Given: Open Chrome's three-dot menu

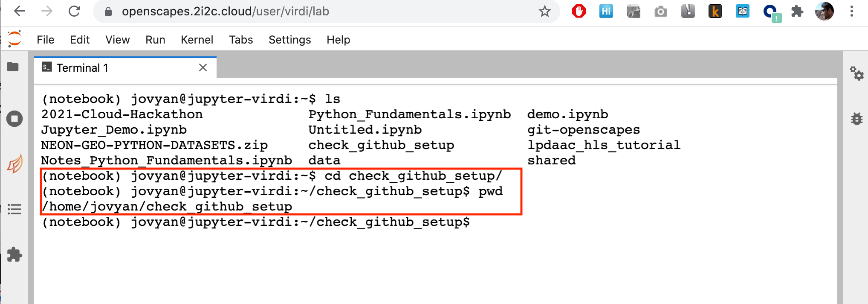Looking at the screenshot, I should tap(851, 12).
